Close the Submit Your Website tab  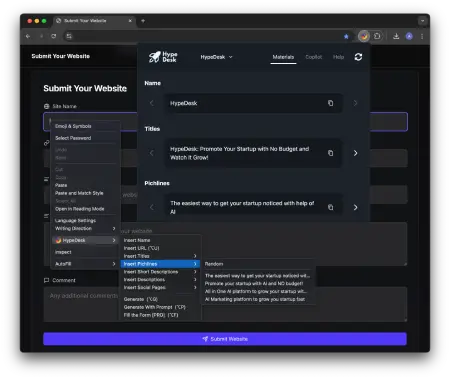pos(130,21)
